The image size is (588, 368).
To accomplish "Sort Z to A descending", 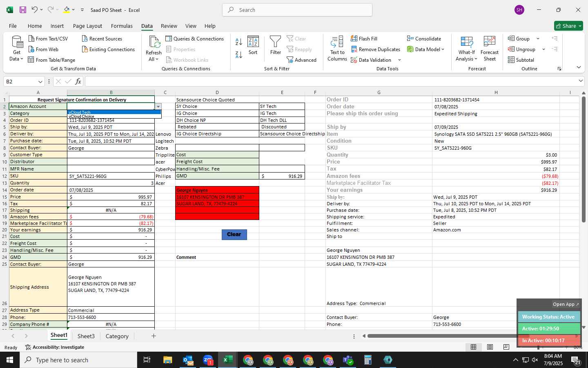I will pos(239,54).
